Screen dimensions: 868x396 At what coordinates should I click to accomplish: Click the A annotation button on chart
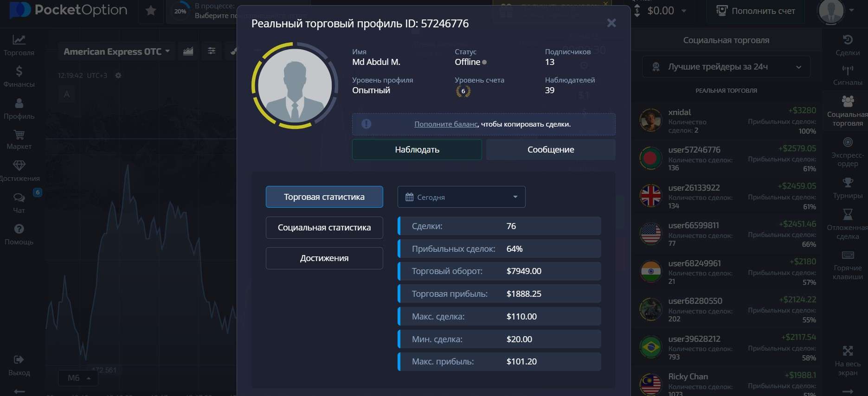pos(67,95)
